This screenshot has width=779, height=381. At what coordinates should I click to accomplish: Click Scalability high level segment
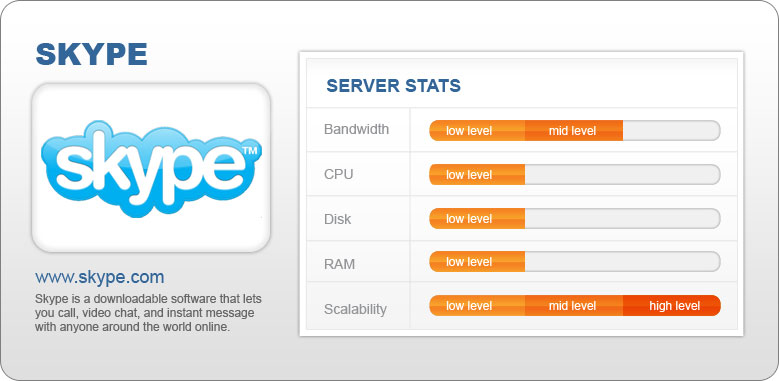[x=672, y=305]
